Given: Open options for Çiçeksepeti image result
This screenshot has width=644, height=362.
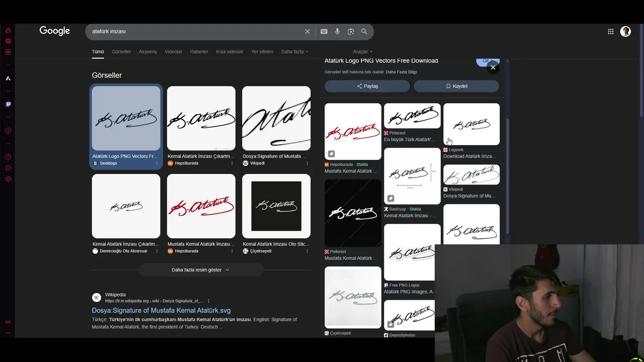Looking at the screenshot, I should [307, 251].
